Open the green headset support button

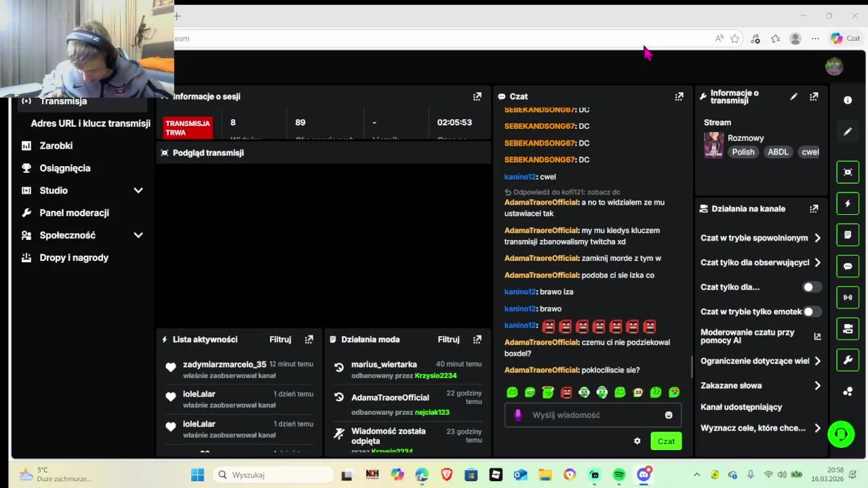click(841, 434)
